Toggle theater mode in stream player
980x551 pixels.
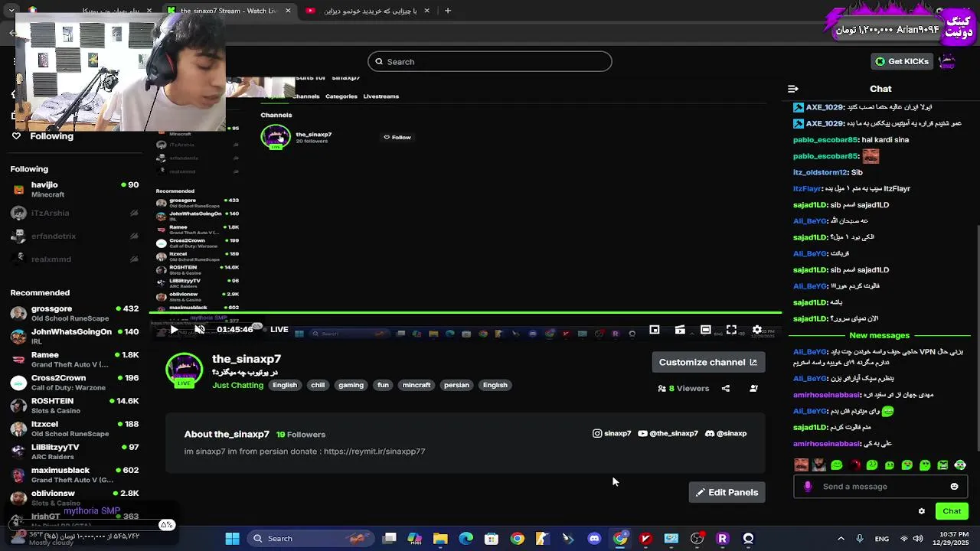point(706,330)
